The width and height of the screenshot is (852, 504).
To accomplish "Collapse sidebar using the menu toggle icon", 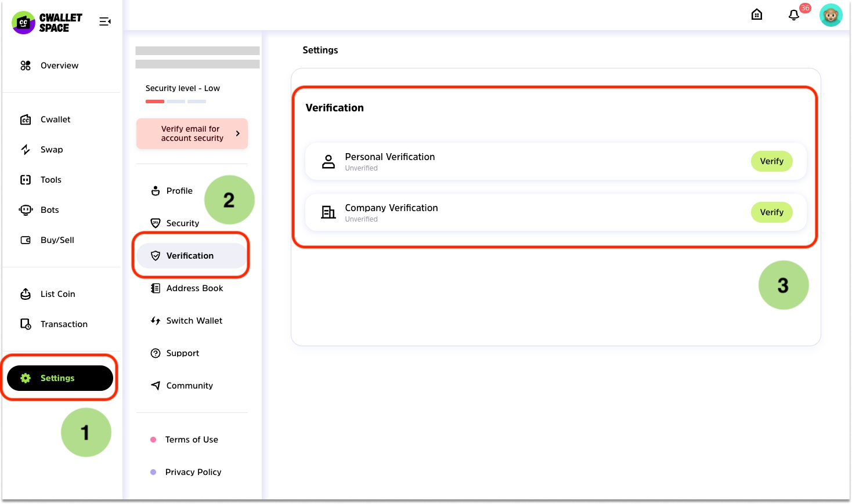I will pos(105,21).
